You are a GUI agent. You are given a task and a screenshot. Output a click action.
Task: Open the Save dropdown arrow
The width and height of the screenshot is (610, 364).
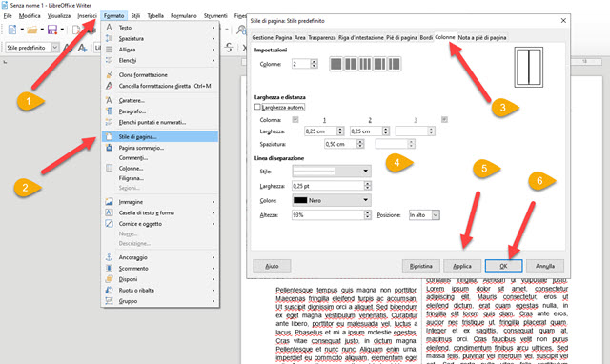[62, 30]
